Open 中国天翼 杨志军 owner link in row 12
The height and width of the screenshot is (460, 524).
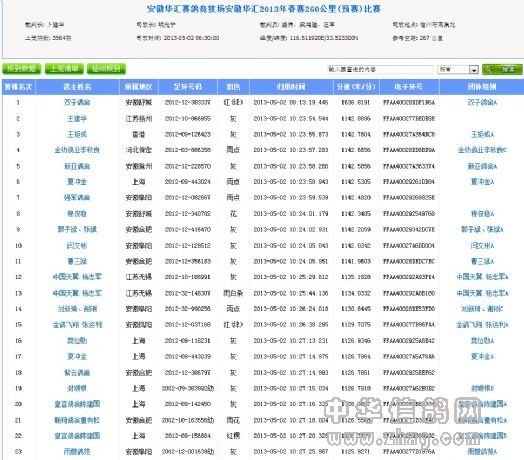[x=77, y=277]
